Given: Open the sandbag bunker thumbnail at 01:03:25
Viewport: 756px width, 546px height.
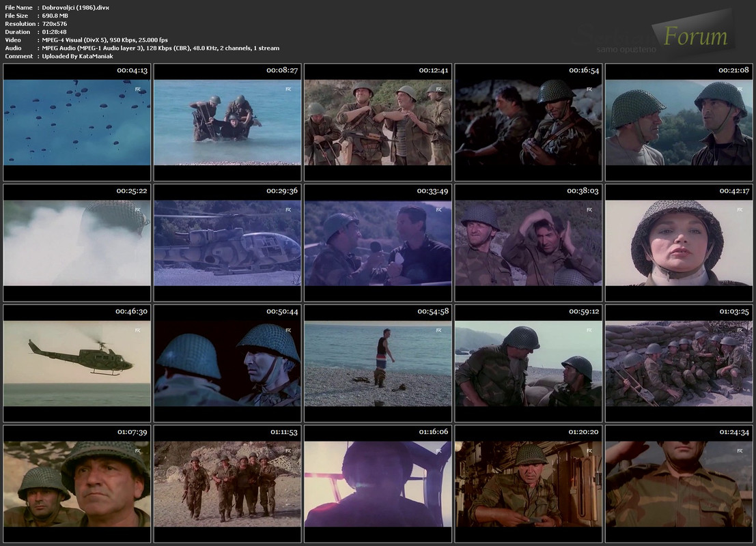Looking at the screenshot, I should click(x=679, y=363).
